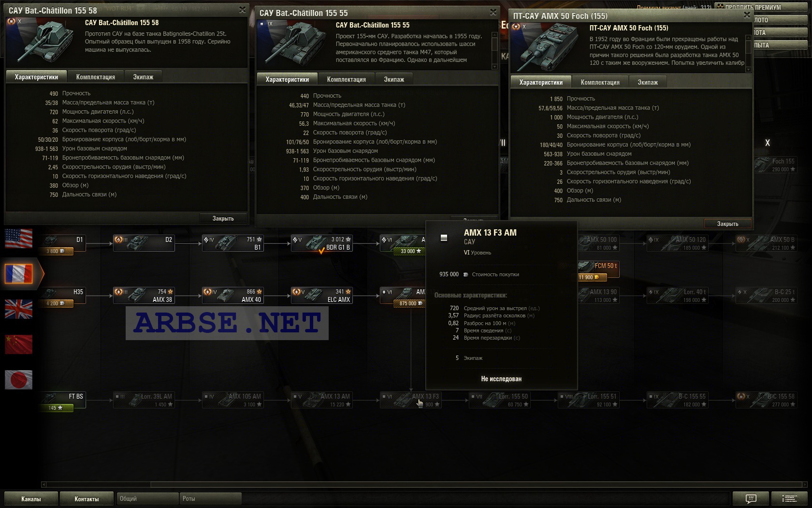Click the AMX 50 Foch description scrollbar
The width and height of the screenshot is (812, 508).
pos(749,53)
